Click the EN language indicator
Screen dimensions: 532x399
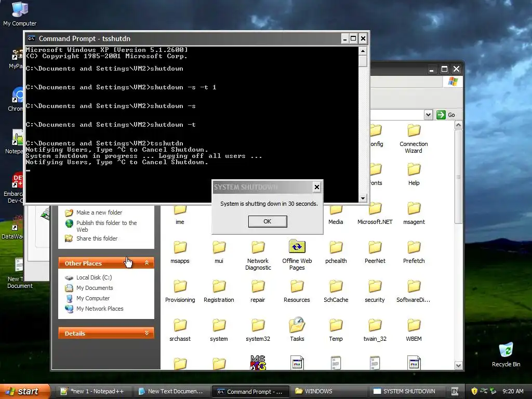coord(455,391)
